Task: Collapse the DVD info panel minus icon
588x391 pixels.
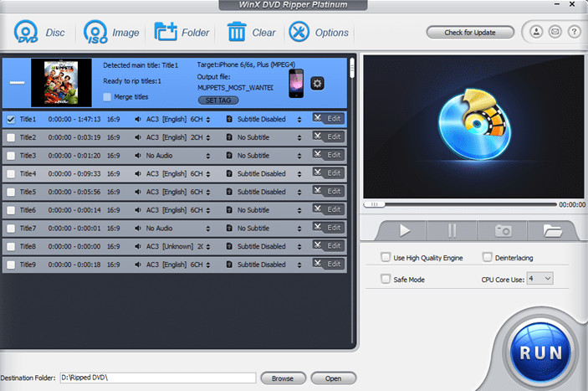Action: 17,83
